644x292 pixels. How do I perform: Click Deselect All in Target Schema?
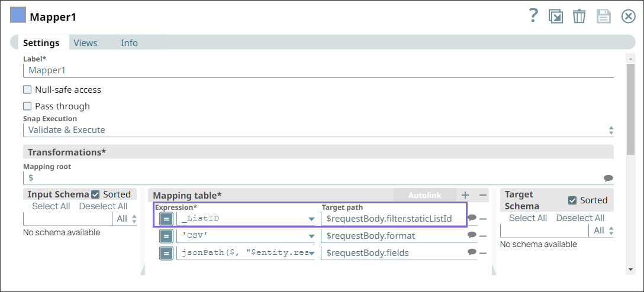tap(580, 218)
